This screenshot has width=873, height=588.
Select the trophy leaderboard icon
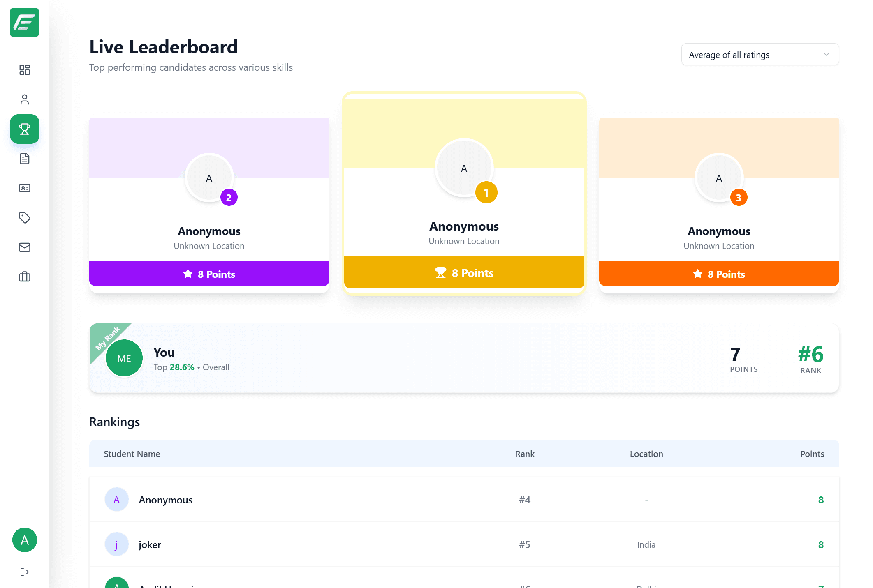pyautogui.click(x=24, y=129)
